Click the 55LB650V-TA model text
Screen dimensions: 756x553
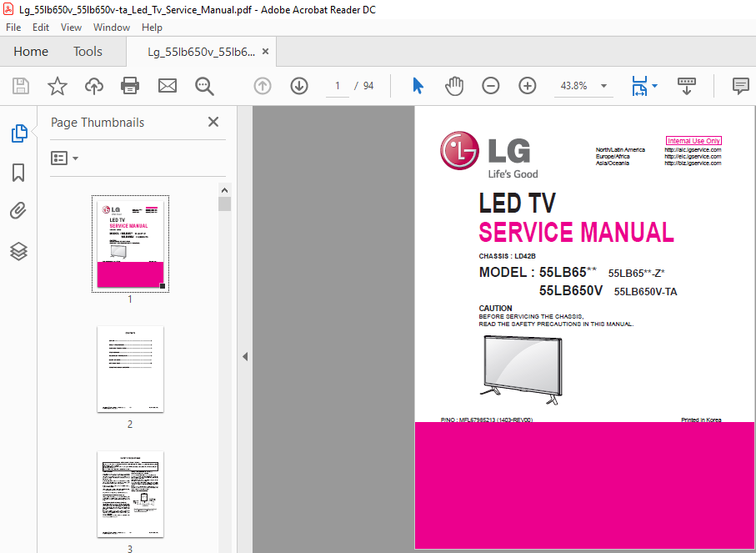point(646,292)
